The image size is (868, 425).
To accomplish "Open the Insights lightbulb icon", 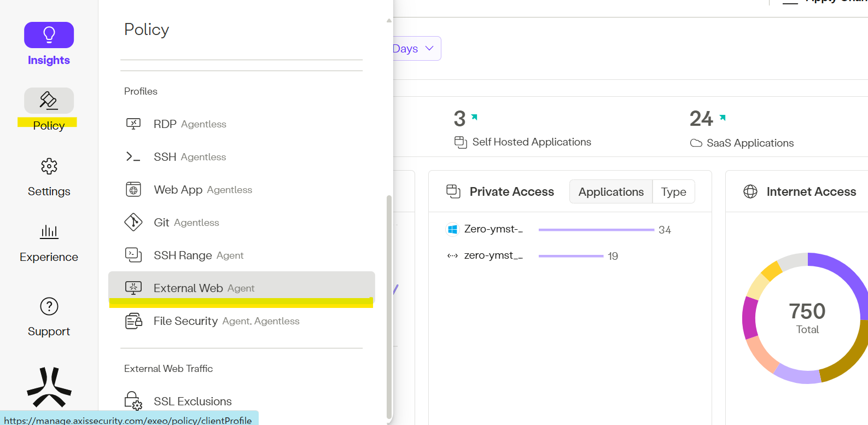I will click(49, 36).
